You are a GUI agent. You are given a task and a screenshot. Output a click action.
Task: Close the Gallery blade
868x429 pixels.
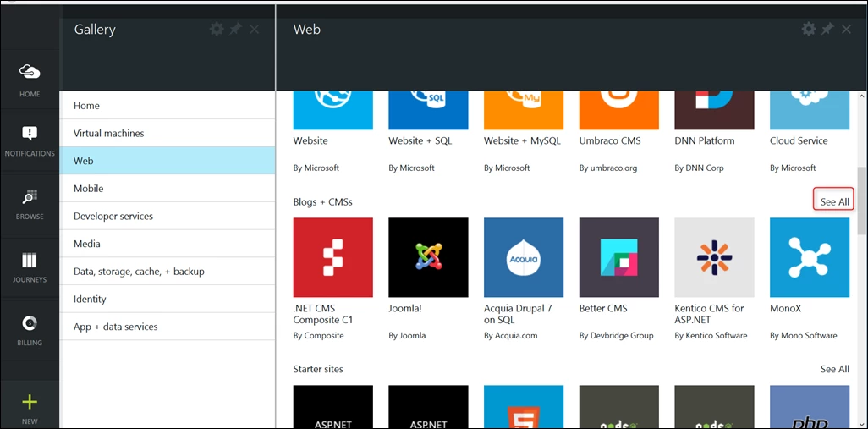tap(254, 30)
